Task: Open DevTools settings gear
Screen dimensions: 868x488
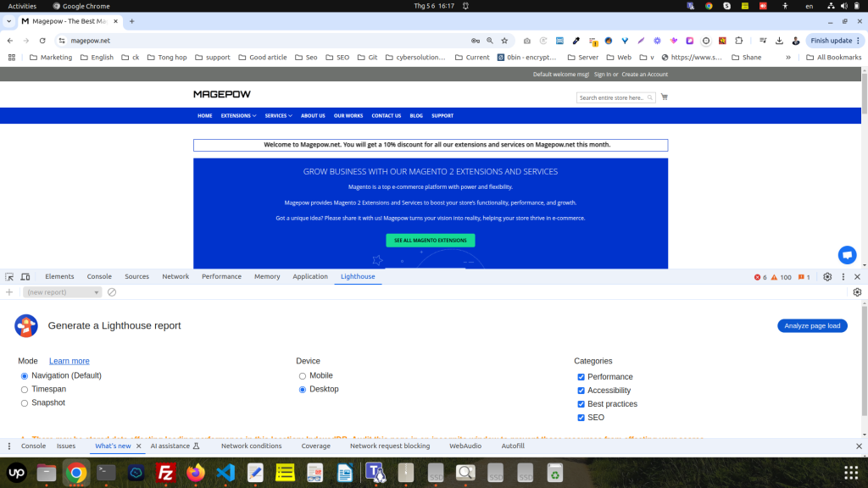Action: 827,277
